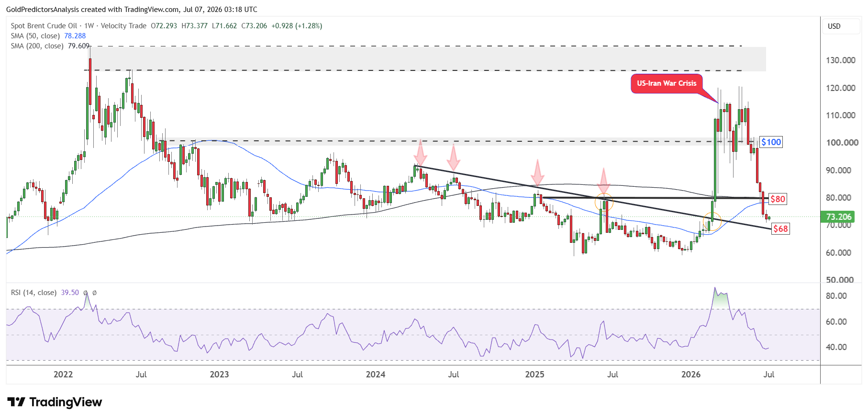Click 130.000 on the price axis
Screen dimensions: 868x420
[x=840, y=60]
